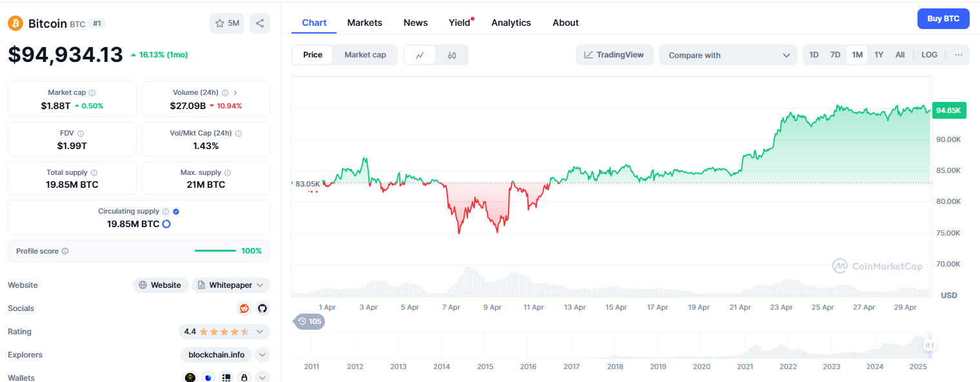980x382 pixels.
Task: Expand the 4.4 Rating details dropdown
Action: [x=260, y=332]
